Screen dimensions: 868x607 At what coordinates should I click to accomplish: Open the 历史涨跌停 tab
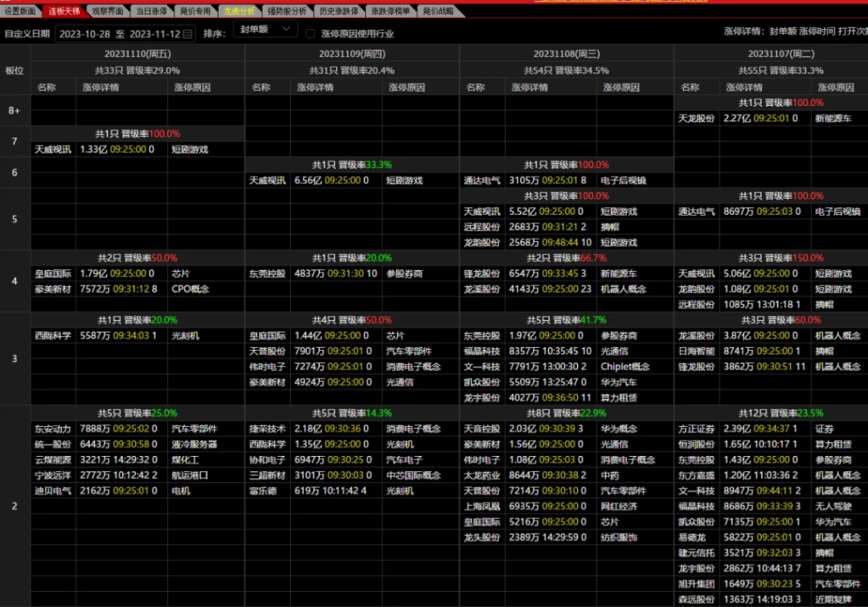tap(339, 12)
